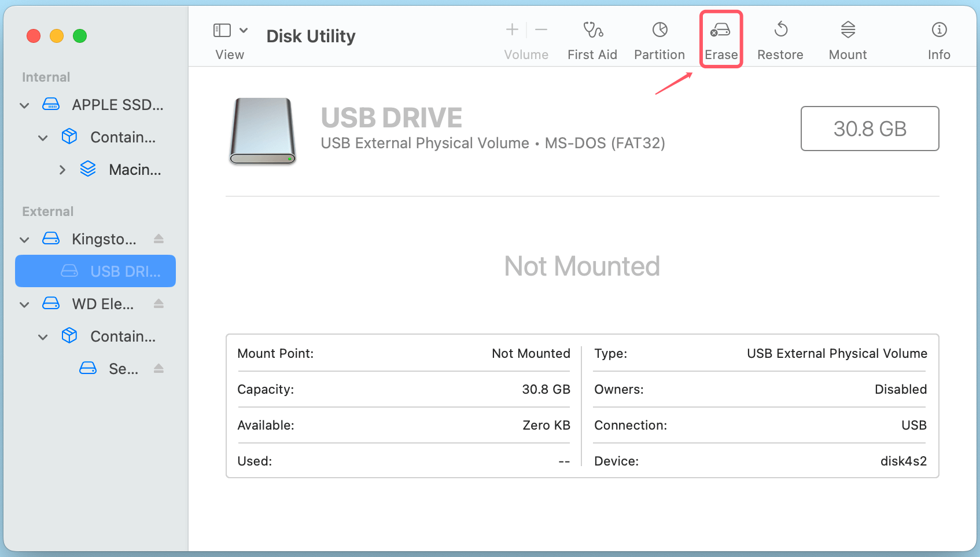
Task: Collapse the APPLE SSD disk entry
Action: (24, 105)
